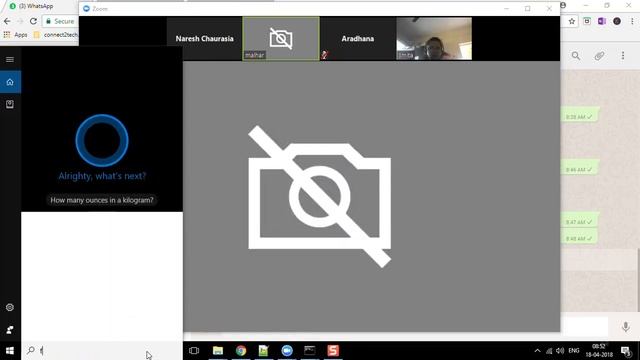The width and height of the screenshot is (640, 360).
Task: Open Cortana settings gear
Action: (x=10, y=307)
